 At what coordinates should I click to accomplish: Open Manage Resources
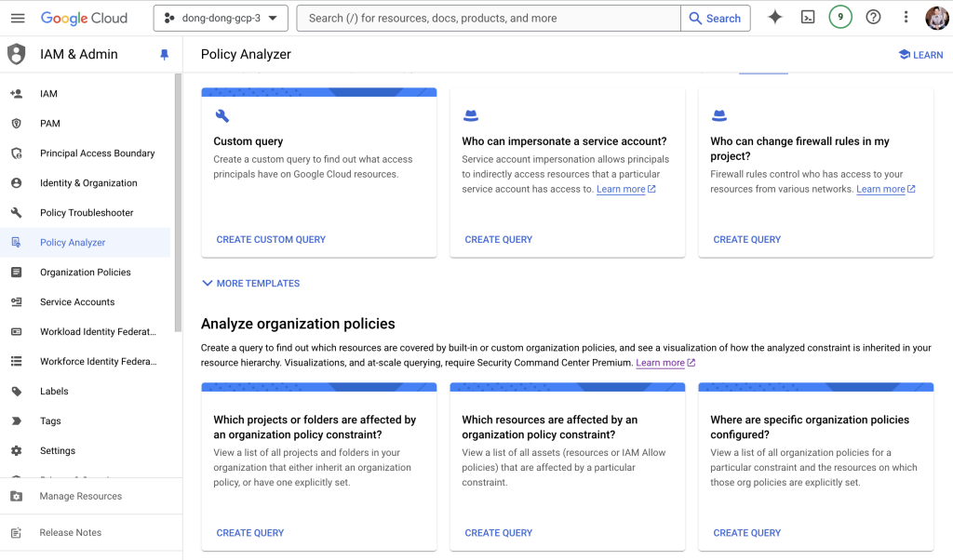click(81, 496)
